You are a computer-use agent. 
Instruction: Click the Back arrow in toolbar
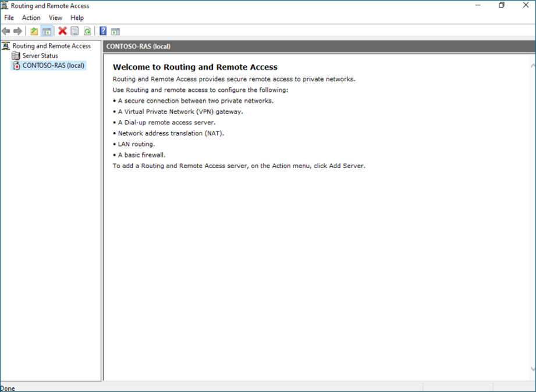[6, 31]
